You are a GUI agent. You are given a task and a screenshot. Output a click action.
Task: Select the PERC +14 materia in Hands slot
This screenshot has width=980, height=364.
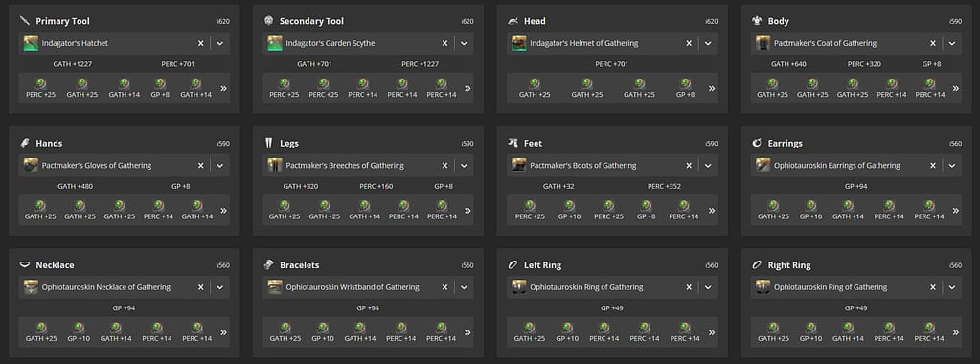pyautogui.click(x=158, y=210)
